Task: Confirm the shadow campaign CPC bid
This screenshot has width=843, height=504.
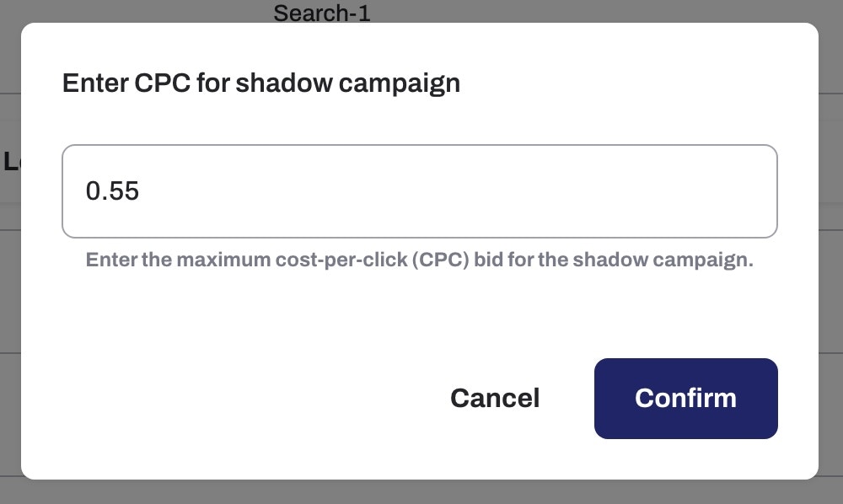Action: point(685,398)
